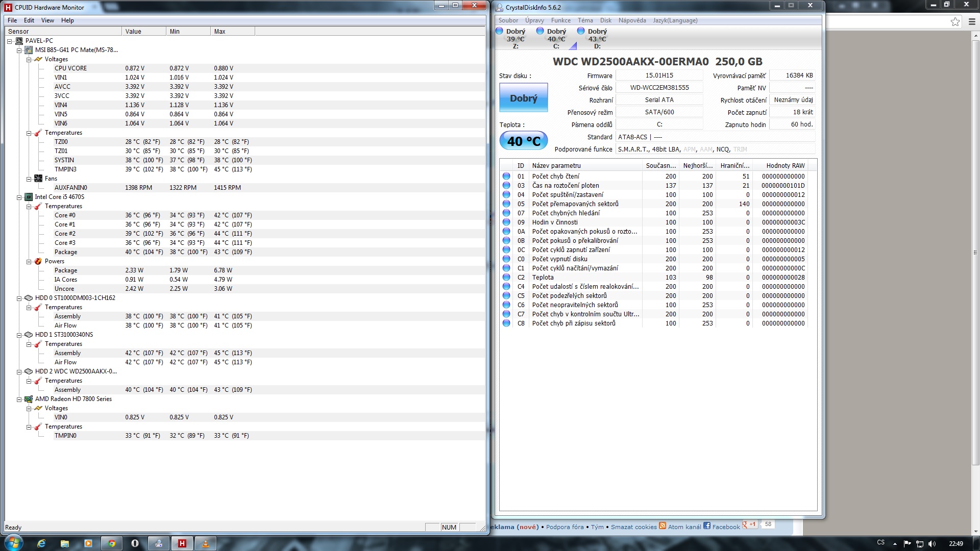Click the Facebook icon in page footer
The width and height of the screenshot is (980, 551).
click(x=707, y=525)
